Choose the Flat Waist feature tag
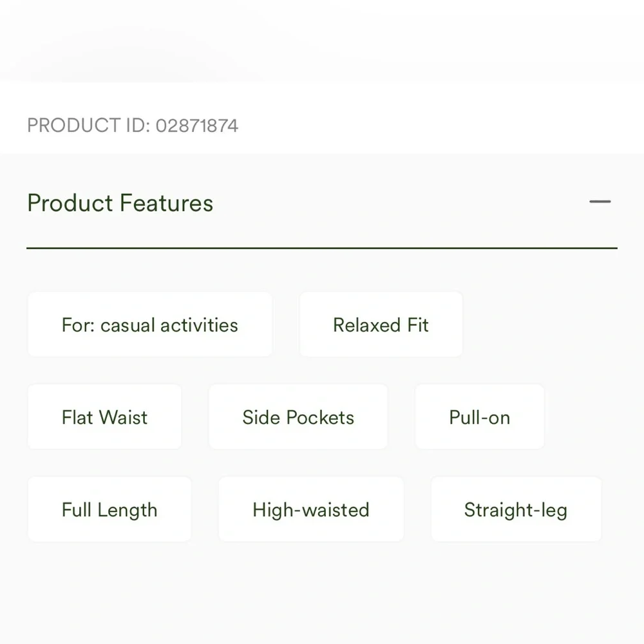 pyautogui.click(x=104, y=417)
